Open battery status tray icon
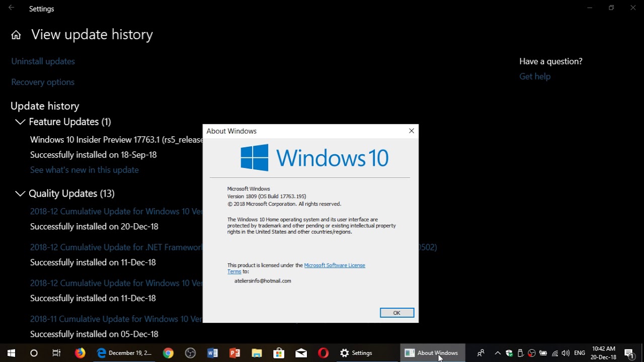This screenshot has width=644, height=362. pos(543,353)
